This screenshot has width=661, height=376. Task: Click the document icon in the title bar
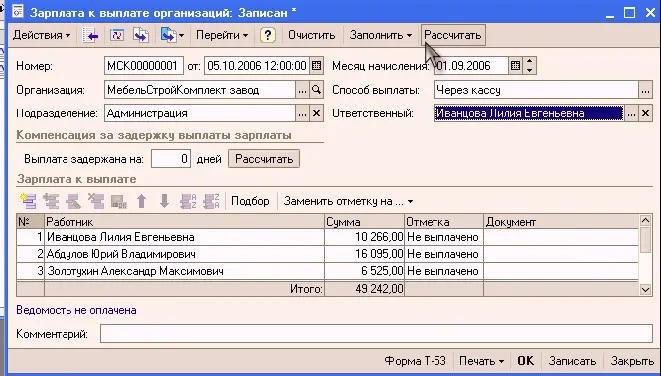pos(18,12)
